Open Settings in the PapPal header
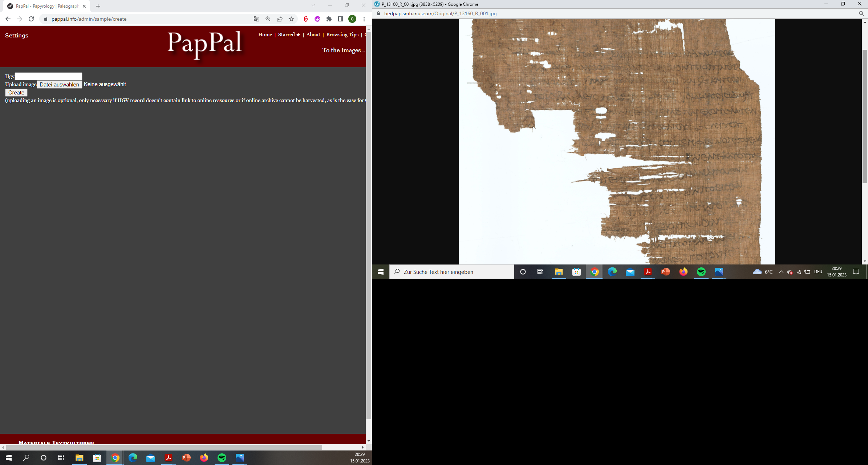Viewport: 868px width, 465px height. (17, 35)
